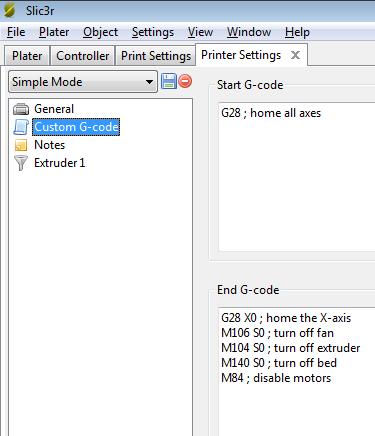Select Notes in the settings tree
The image size is (375, 436).
[x=50, y=145]
